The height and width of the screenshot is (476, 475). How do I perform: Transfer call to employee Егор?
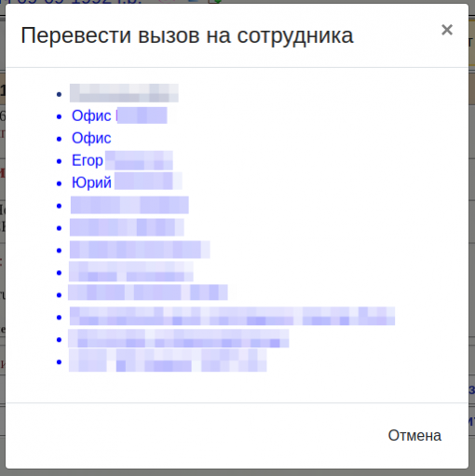pyautogui.click(x=122, y=160)
